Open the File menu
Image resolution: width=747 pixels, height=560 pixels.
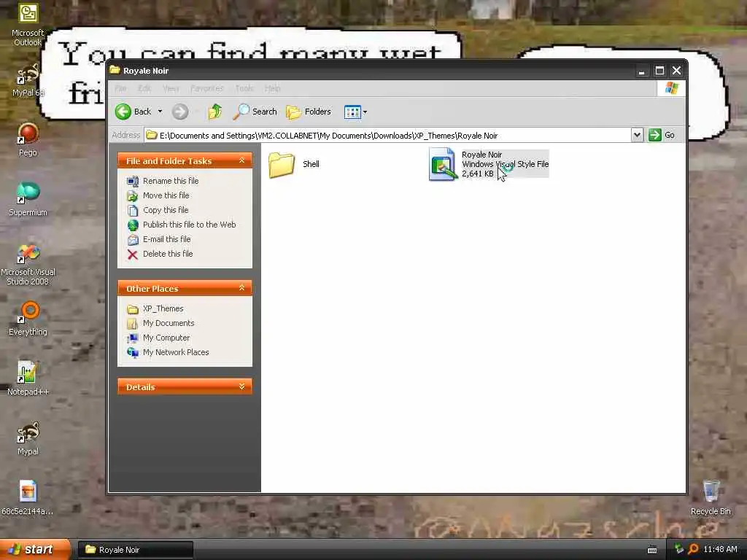point(120,88)
